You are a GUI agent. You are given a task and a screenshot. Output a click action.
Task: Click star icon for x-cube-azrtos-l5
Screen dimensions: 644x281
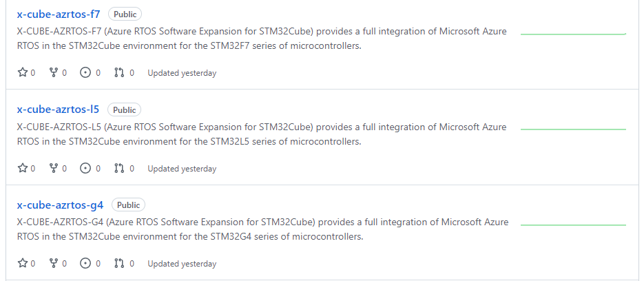[22, 168]
